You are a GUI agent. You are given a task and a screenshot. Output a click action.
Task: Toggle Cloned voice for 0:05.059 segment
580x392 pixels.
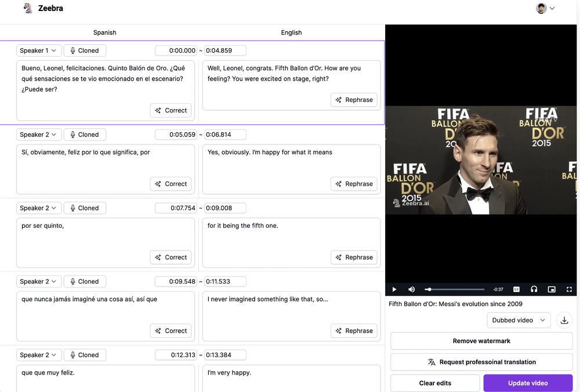click(85, 135)
